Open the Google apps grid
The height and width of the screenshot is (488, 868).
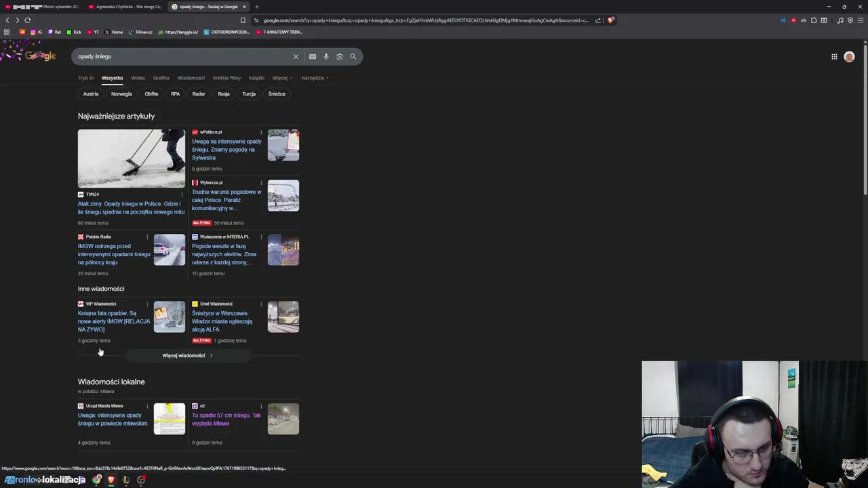(x=834, y=57)
